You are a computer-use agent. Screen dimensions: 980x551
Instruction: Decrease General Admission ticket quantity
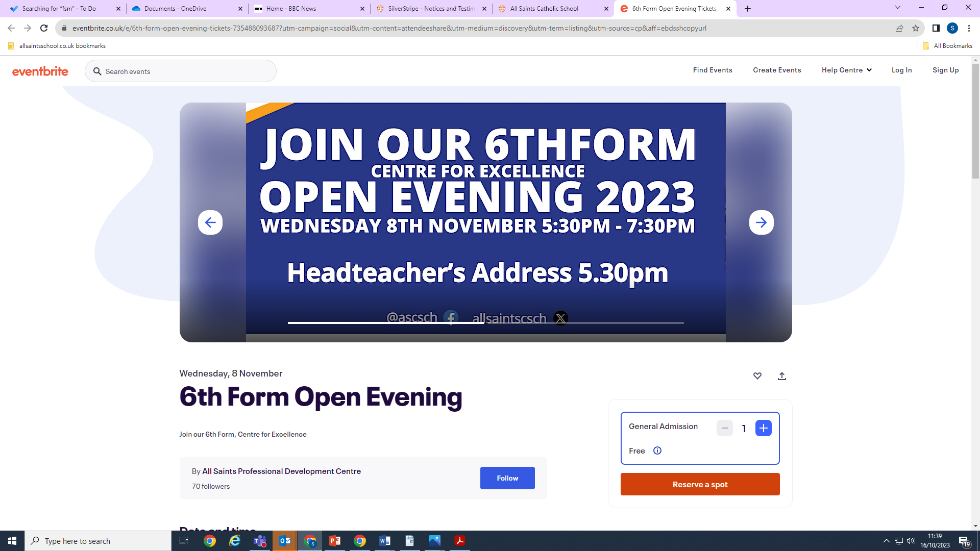[x=724, y=428]
